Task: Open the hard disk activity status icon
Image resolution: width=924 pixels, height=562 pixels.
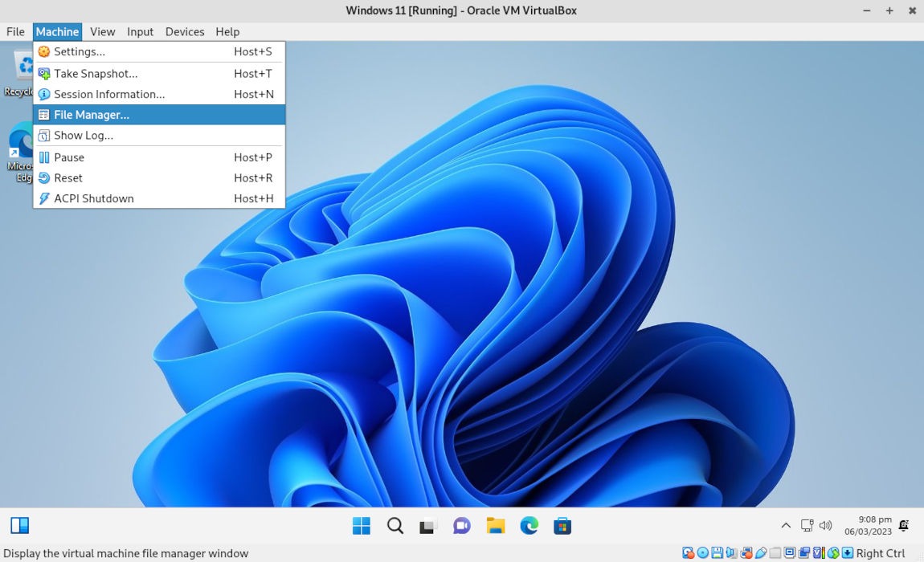Action: coord(688,552)
